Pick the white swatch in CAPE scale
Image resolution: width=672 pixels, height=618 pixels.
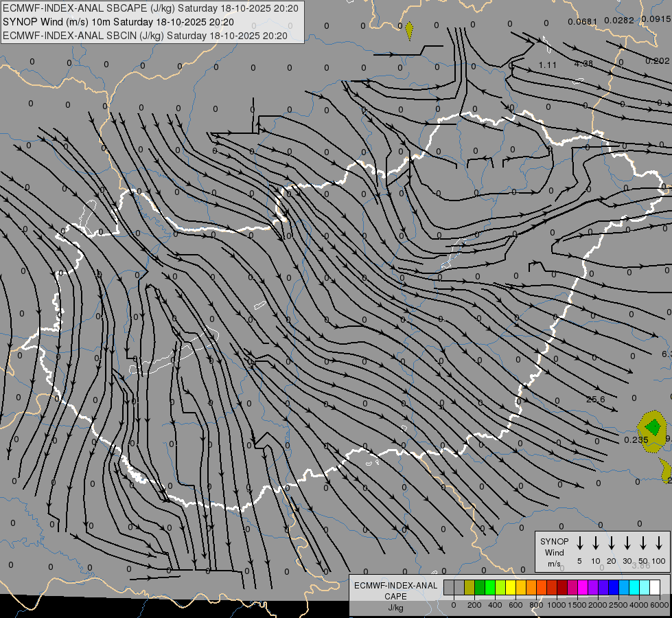point(656,587)
